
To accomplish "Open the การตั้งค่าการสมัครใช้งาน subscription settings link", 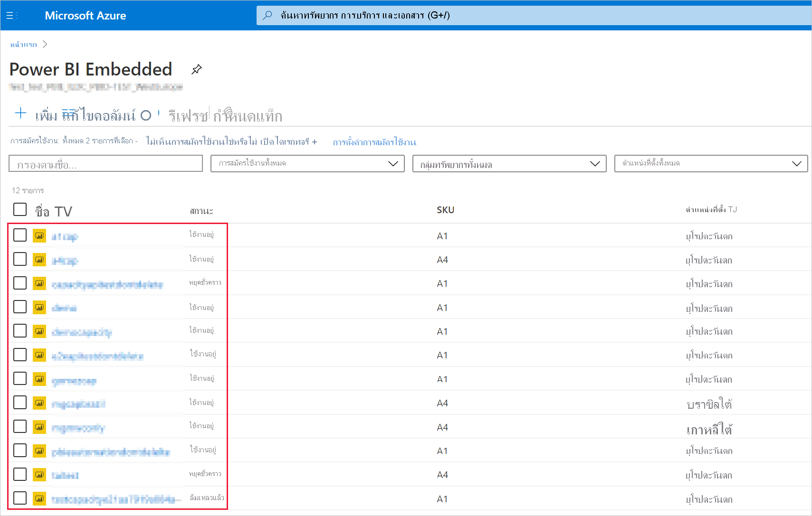I will point(374,142).
